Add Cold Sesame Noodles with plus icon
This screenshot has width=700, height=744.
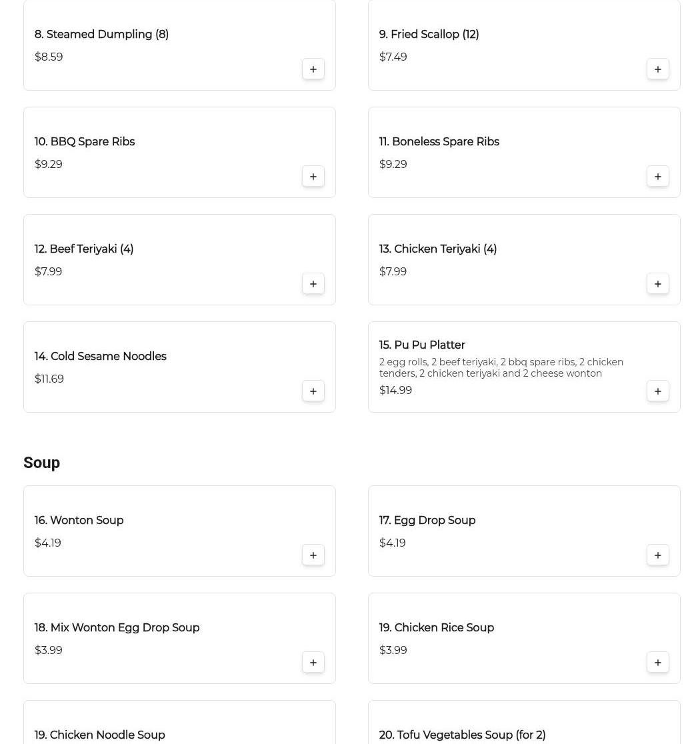point(313,391)
